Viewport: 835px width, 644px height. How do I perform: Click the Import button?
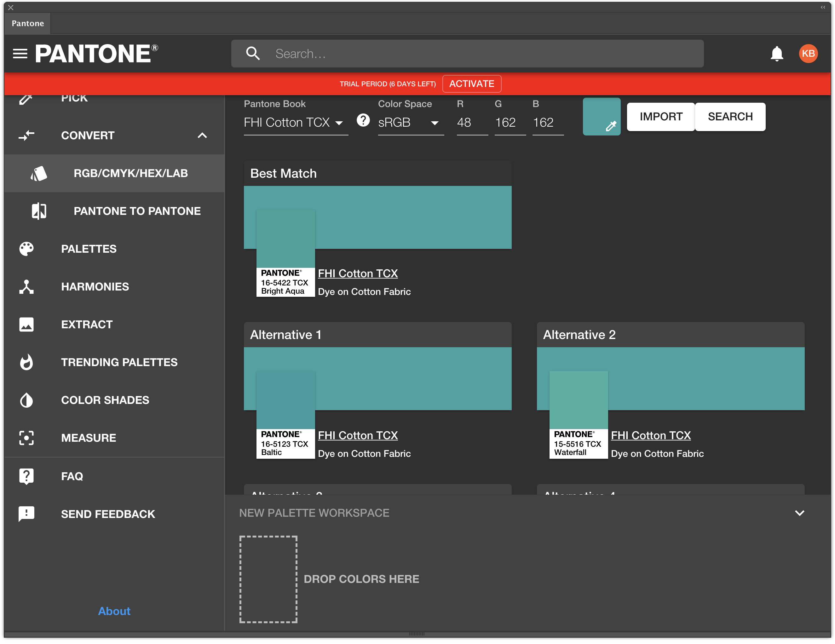661,117
